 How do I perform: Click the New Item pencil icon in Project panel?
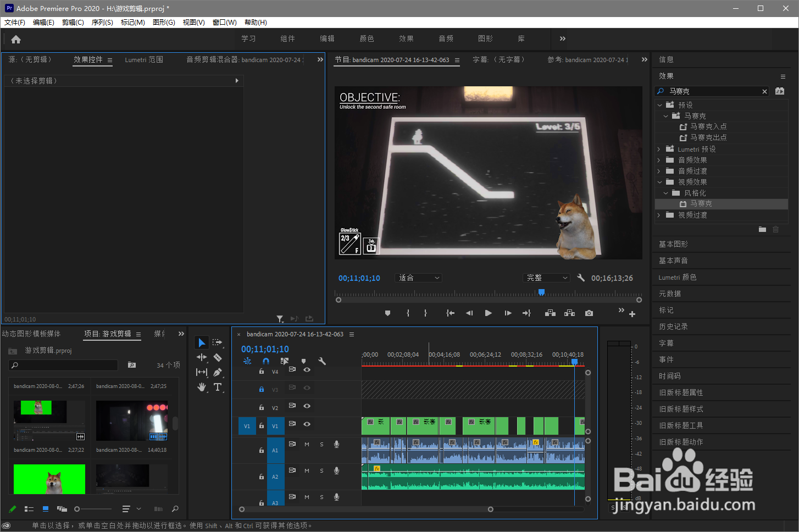click(x=13, y=509)
